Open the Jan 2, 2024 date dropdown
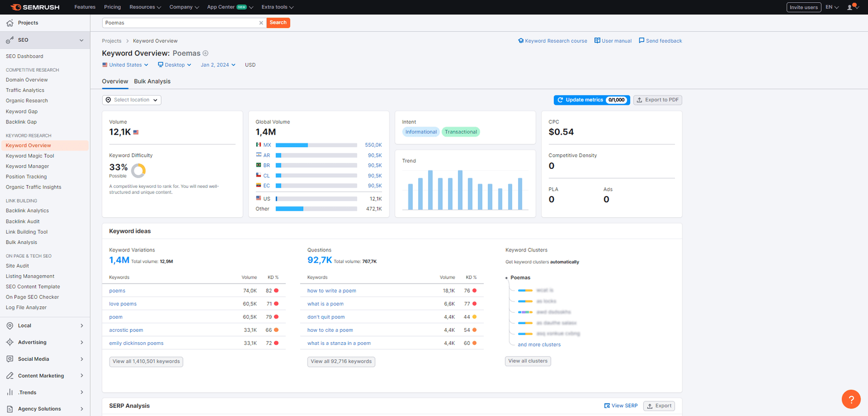Viewport: 868px width, 416px height. pos(218,65)
